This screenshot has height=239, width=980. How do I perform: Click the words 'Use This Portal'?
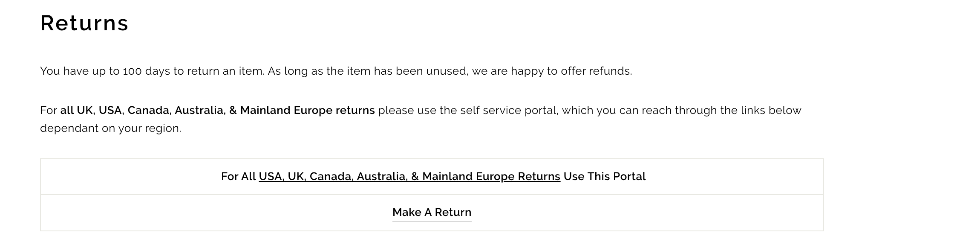[605, 176]
